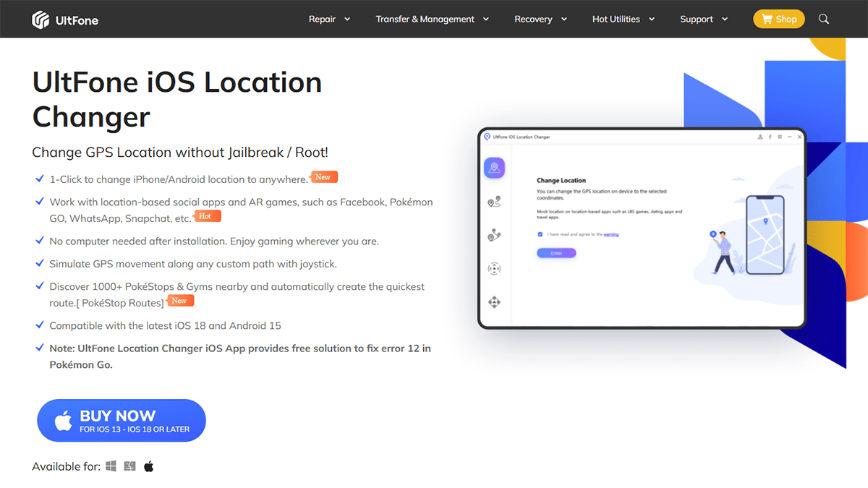868x488 pixels.
Task: Click the Change Location pin sidebar icon
Action: click(x=494, y=168)
